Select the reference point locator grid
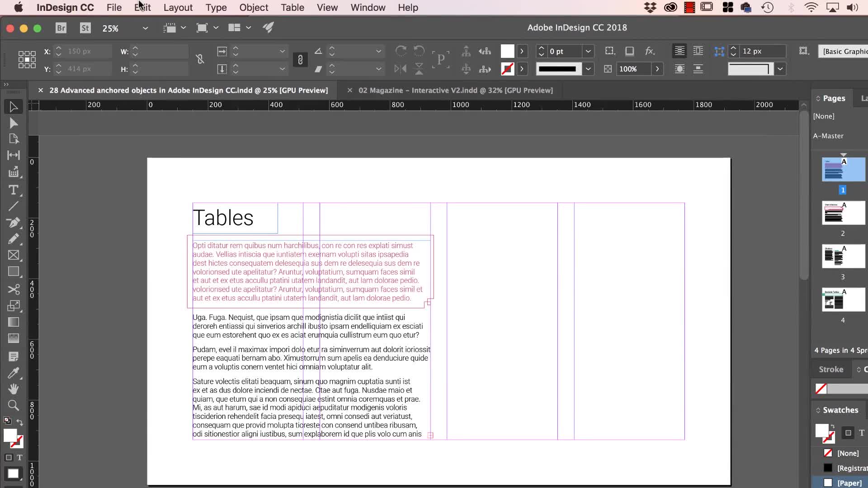868x488 pixels. (x=27, y=60)
